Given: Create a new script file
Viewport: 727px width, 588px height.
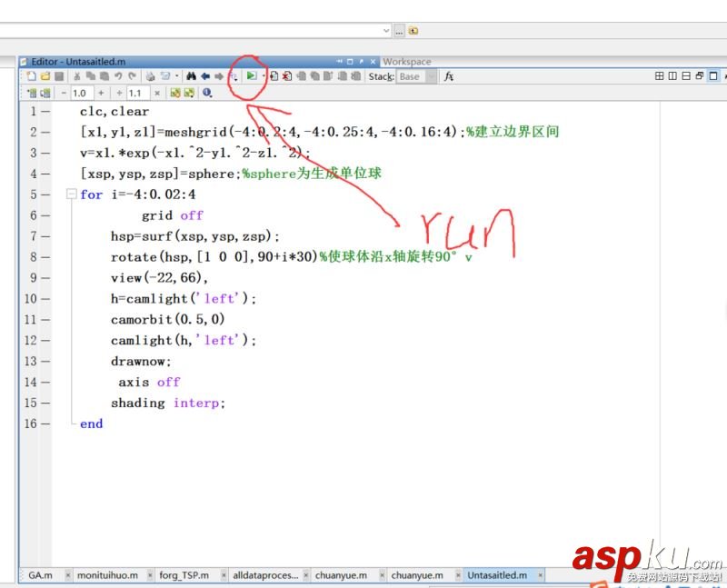Looking at the screenshot, I should (x=31, y=77).
